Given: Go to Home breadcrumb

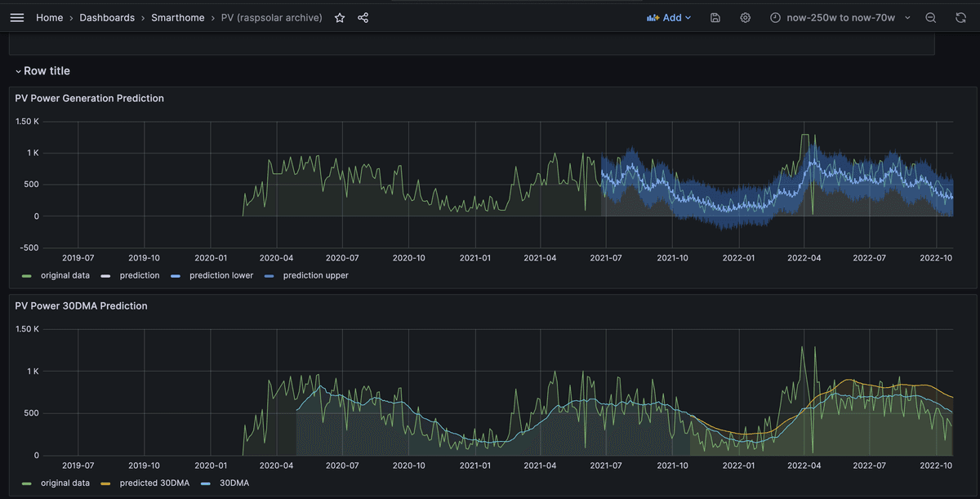Looking at the screenshot, I should click(x=49, y=17).
